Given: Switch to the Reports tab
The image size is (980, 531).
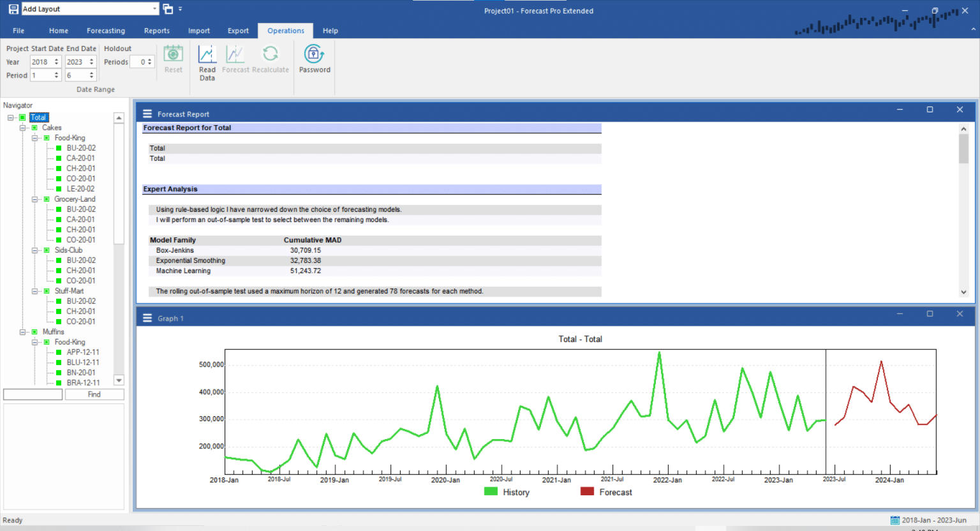Looking at the screenshot, I should [157, 31].
